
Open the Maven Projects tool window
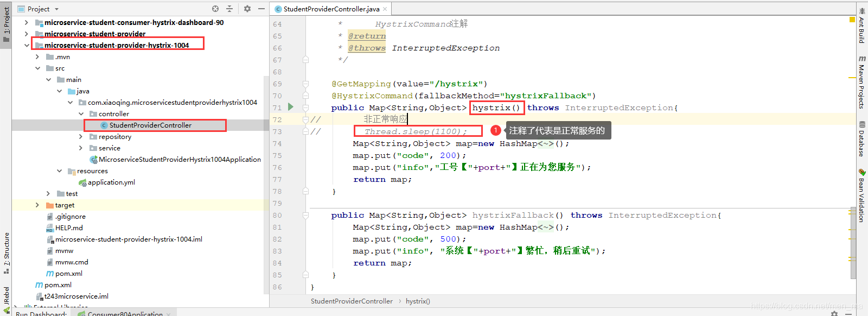pos(862,81)
